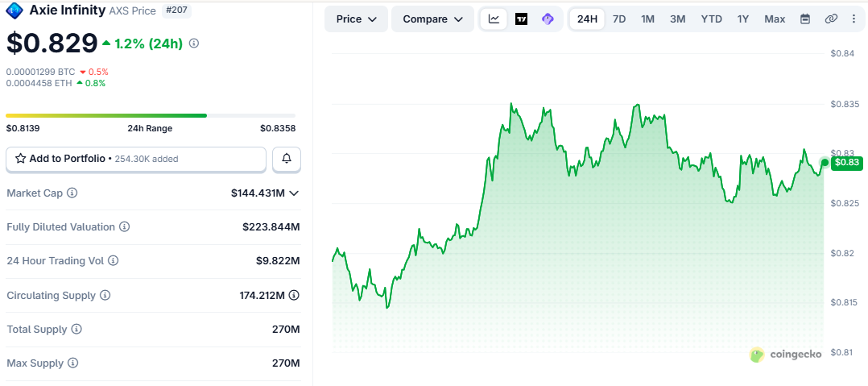Click the 0.00001299 BTC price text
The image size is (868, 386).
[40, 72]
